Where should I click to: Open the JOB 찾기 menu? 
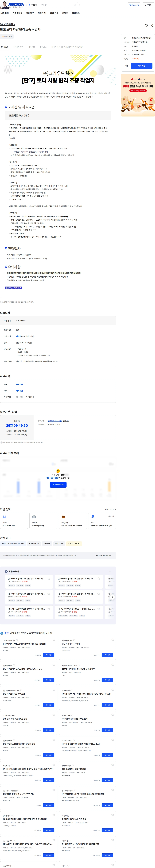(x=4, y=13)
